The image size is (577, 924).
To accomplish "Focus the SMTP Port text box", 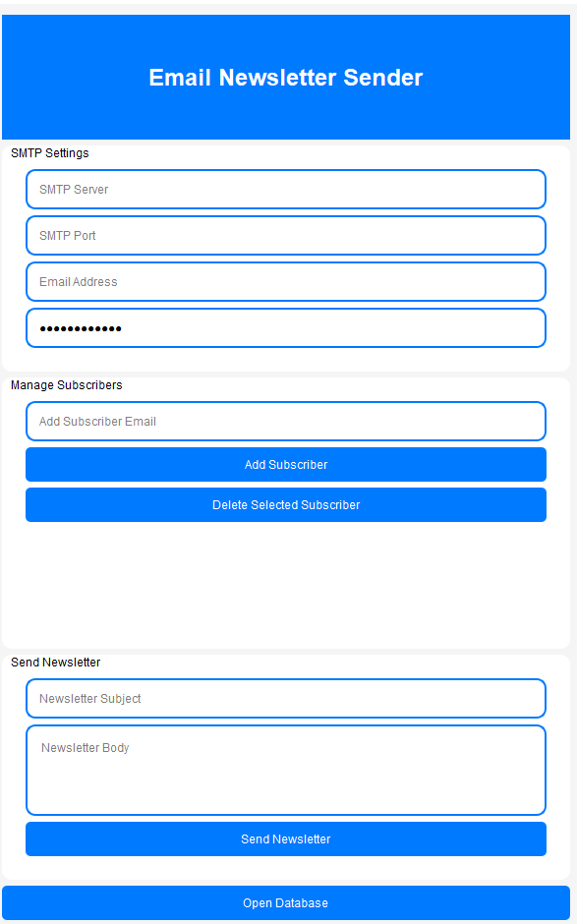I will (286, 235).
